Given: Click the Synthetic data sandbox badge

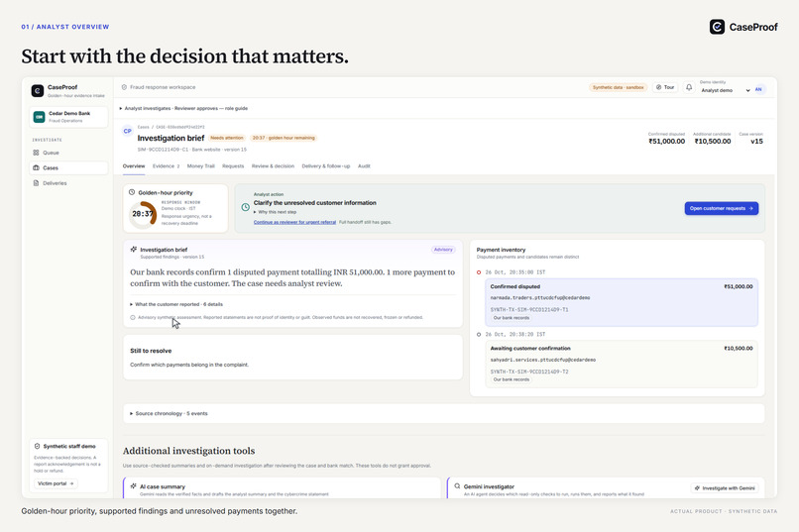Looking at the screenshot, I should coord(618,87).
